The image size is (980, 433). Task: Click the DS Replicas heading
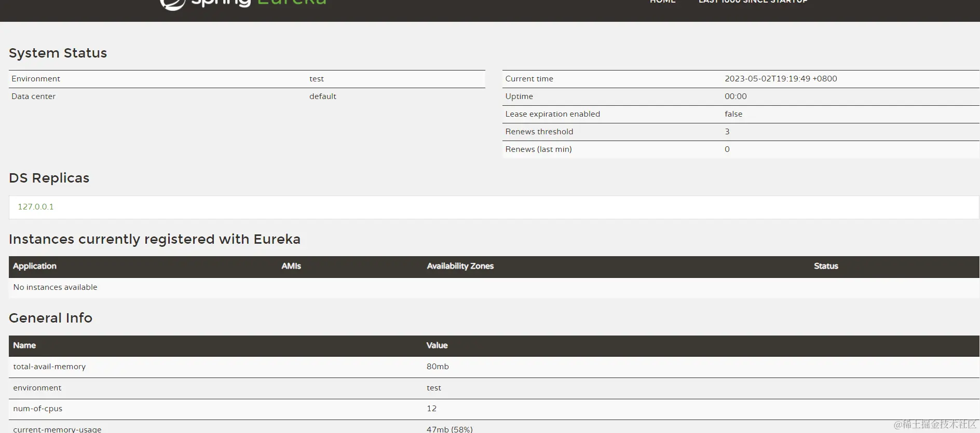(x=49, y=178)
